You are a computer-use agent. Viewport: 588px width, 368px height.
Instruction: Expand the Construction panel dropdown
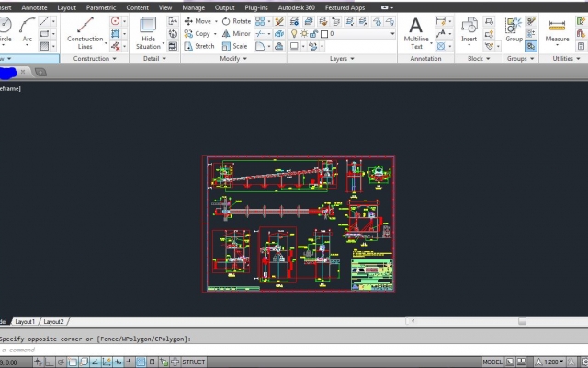[95, 59]
